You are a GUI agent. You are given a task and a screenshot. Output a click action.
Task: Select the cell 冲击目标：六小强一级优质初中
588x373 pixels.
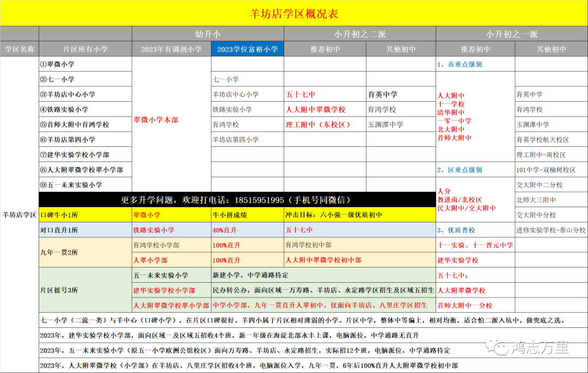point(360,215)
